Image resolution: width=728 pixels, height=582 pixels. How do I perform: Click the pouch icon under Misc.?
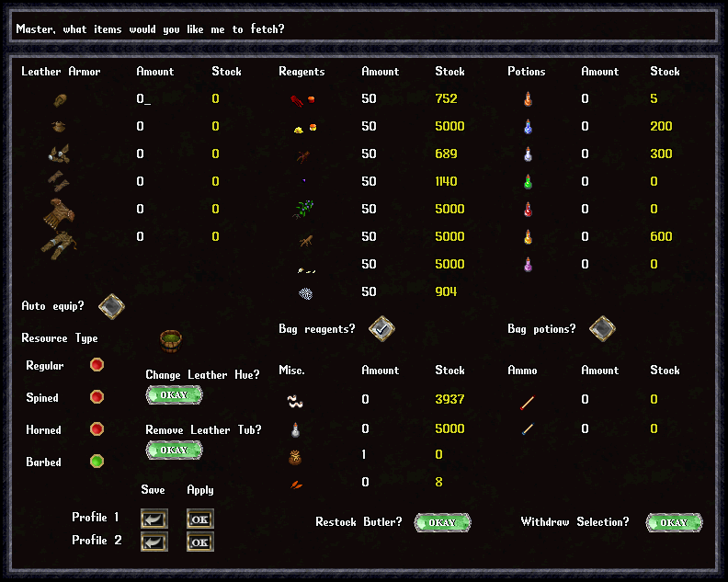tap(295, 457)
